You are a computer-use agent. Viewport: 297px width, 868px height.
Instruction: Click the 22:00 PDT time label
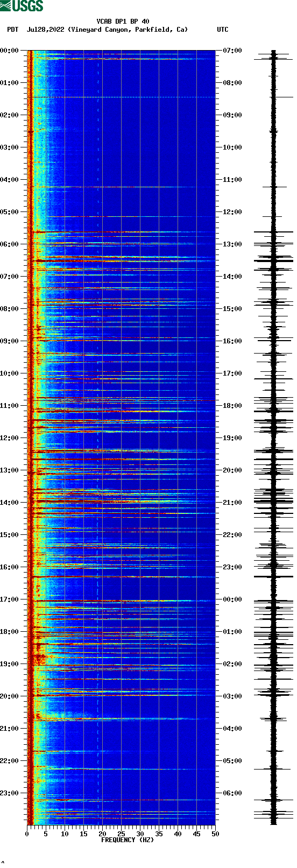point(9,761)
